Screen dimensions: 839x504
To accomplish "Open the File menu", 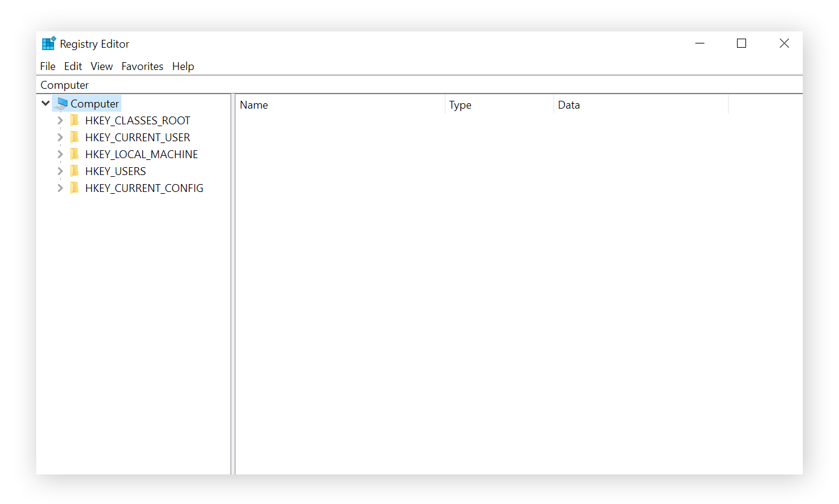I will pos(48,66).
